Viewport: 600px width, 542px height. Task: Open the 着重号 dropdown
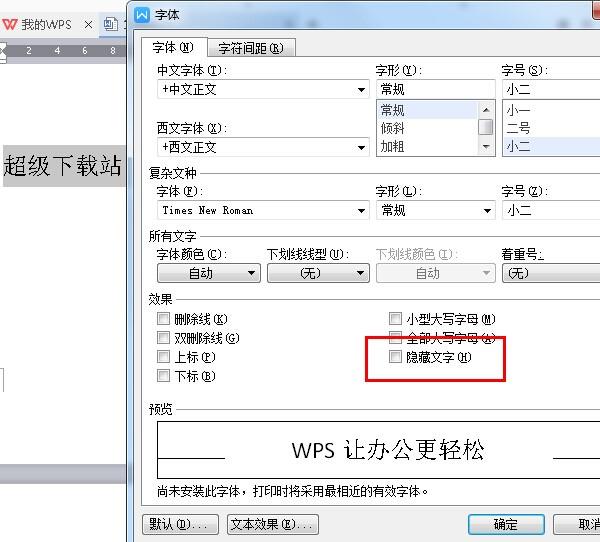[x=551, y=273]
